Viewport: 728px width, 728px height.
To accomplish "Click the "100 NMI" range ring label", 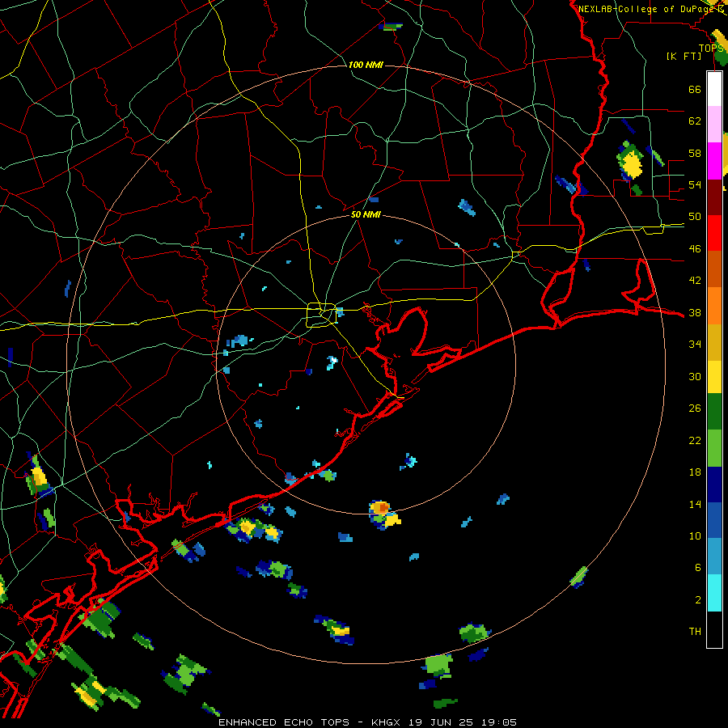I will pyautogui.click(x=366, y=65).
